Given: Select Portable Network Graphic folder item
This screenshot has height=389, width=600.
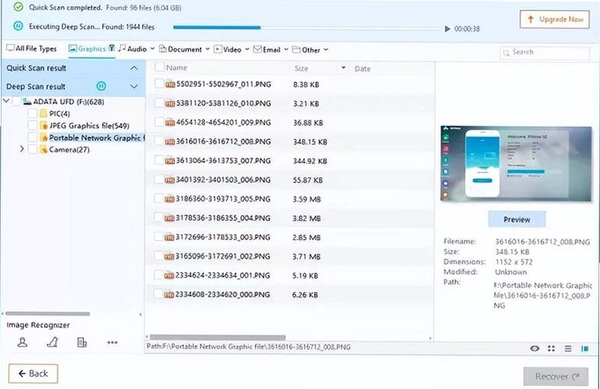Looking at the screenshot, I should coord(97,138).
